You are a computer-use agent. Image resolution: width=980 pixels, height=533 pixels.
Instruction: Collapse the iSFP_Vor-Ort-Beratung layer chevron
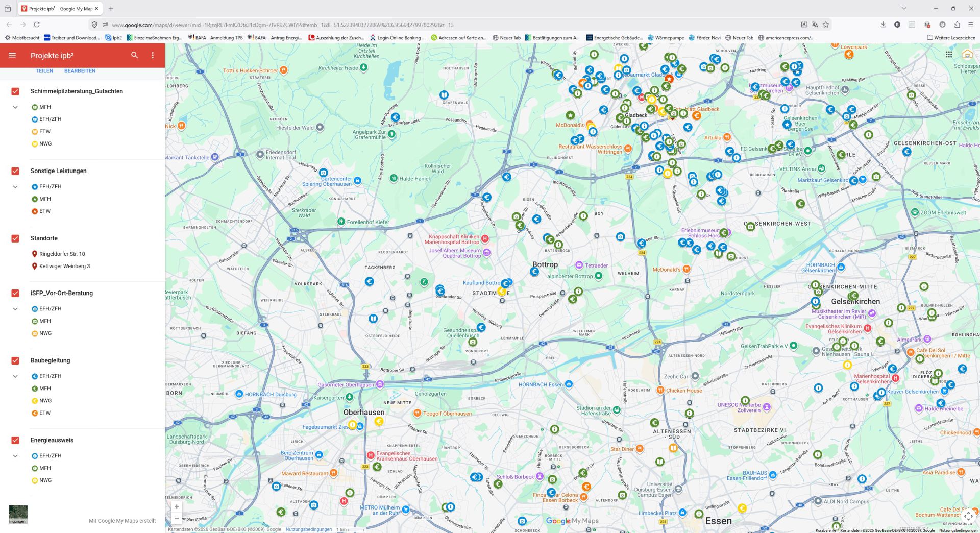click(15, 309)
